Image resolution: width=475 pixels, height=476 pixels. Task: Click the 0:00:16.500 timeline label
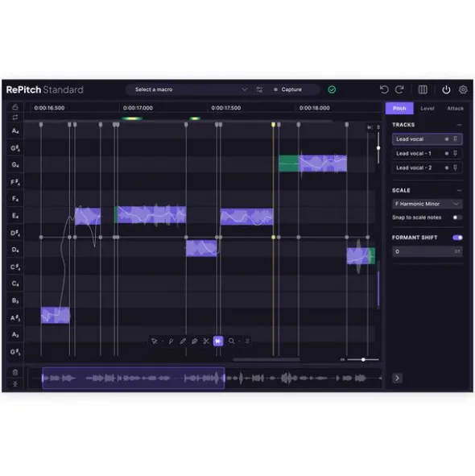49,108
